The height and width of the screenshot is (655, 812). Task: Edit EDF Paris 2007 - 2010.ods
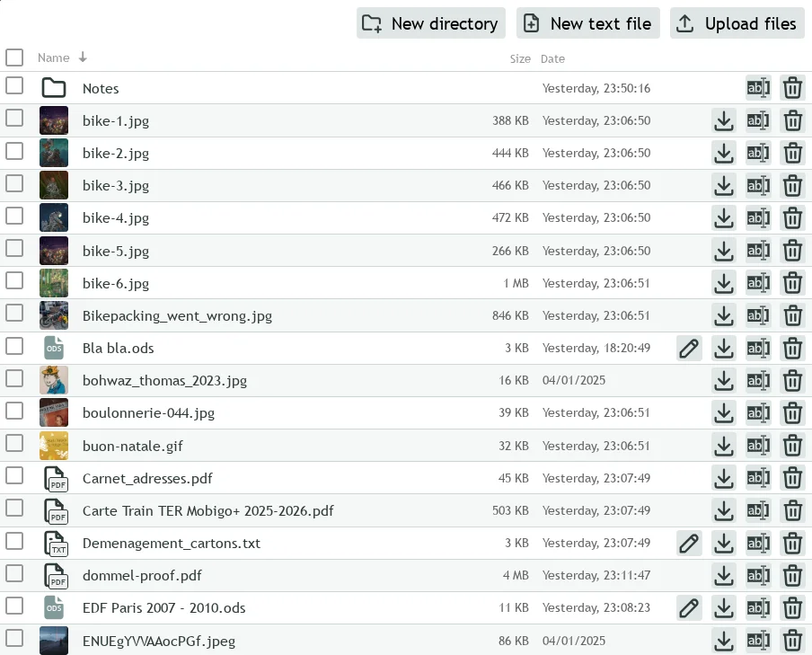coord(689,608)
